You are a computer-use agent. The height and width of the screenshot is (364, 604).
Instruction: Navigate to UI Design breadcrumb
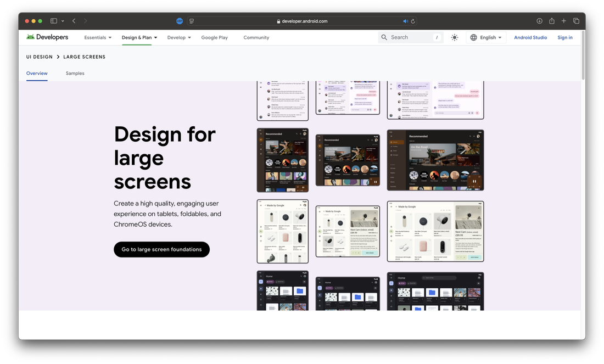click(x=40, y=57)
